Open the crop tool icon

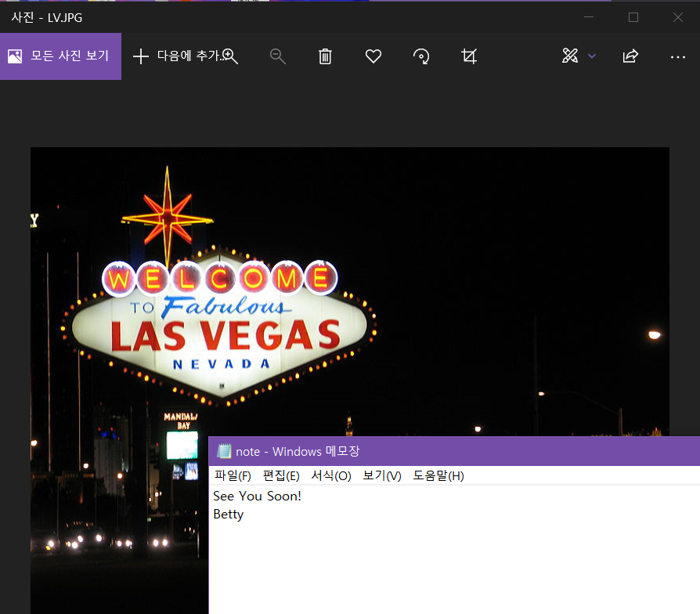point(469,56)
